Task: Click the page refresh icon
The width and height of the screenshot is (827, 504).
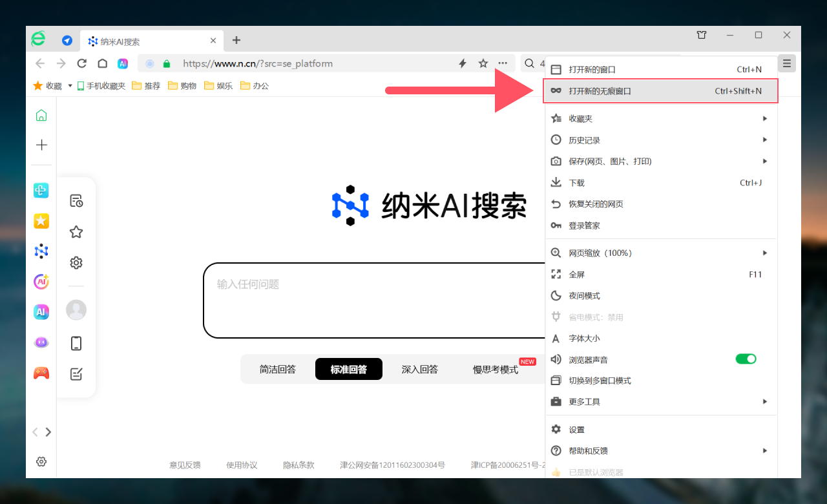Action: click(x=81, y=63)
